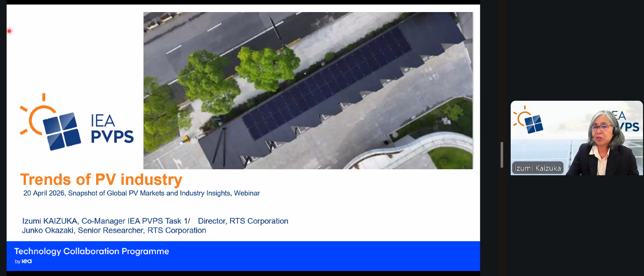This screenshot has width=644, height=276.
Task: Click the 'by iea' logo in footer
Action: tap(23, 261)
